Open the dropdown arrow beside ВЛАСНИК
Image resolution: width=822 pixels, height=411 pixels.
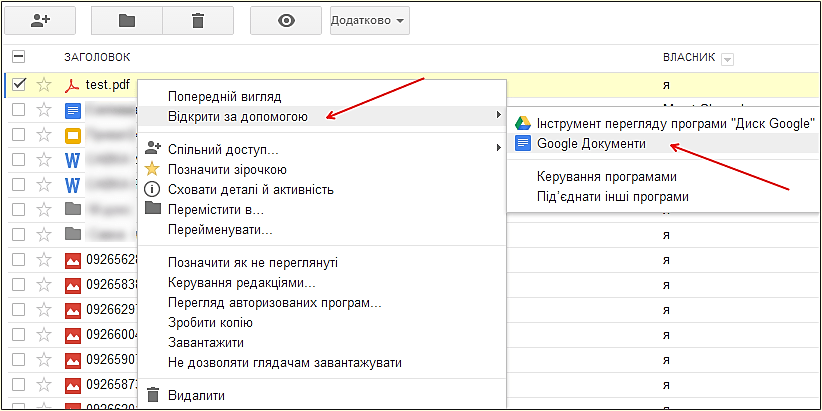click(x=727, y=60)
